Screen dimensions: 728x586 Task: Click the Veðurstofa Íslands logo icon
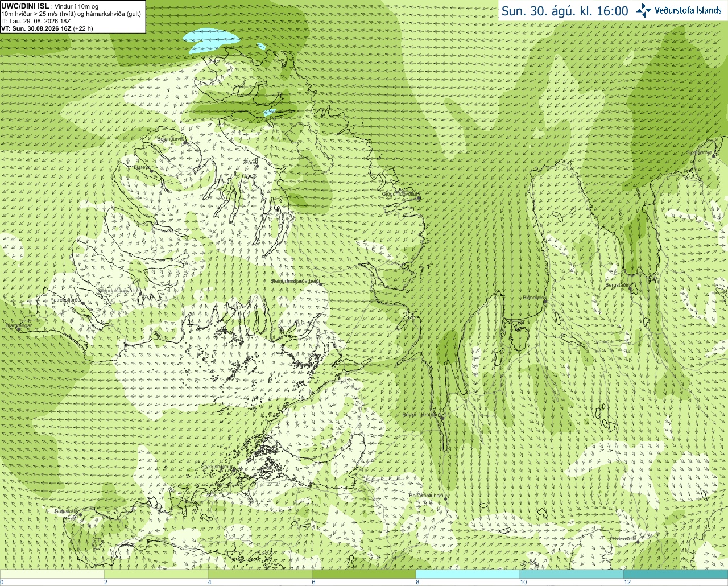[x=644, y=10]
